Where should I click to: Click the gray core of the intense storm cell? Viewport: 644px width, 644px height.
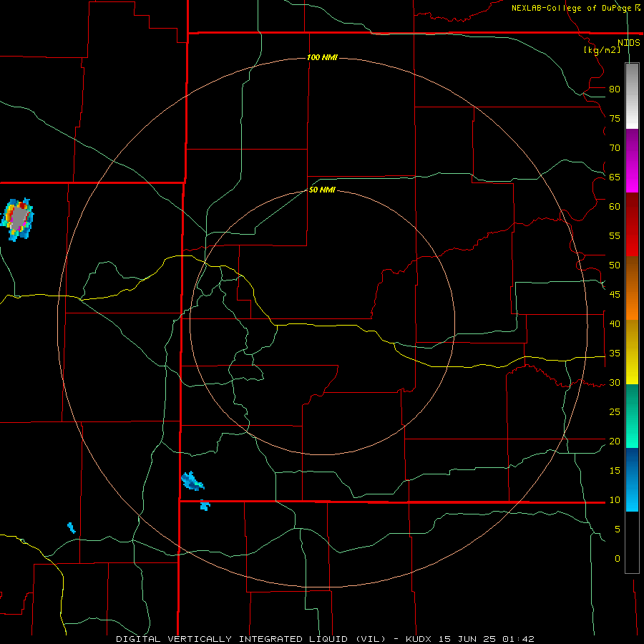pos(19,218)
